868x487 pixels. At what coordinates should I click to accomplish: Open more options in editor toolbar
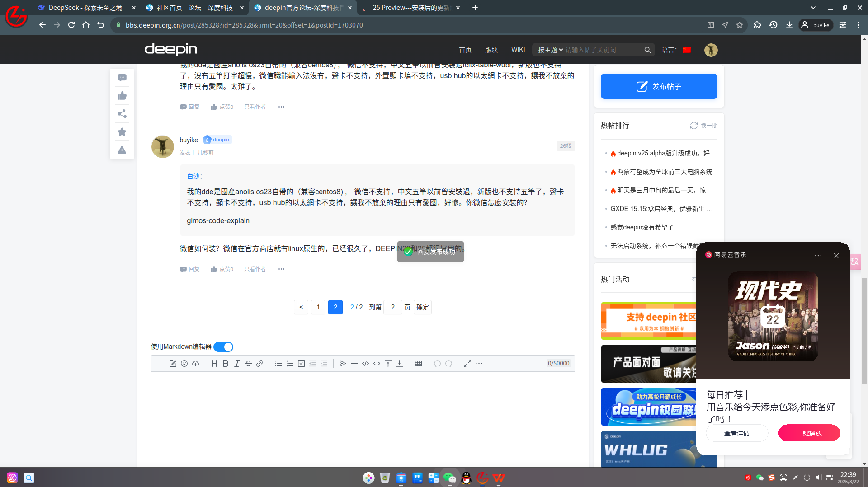coord(479,364)
